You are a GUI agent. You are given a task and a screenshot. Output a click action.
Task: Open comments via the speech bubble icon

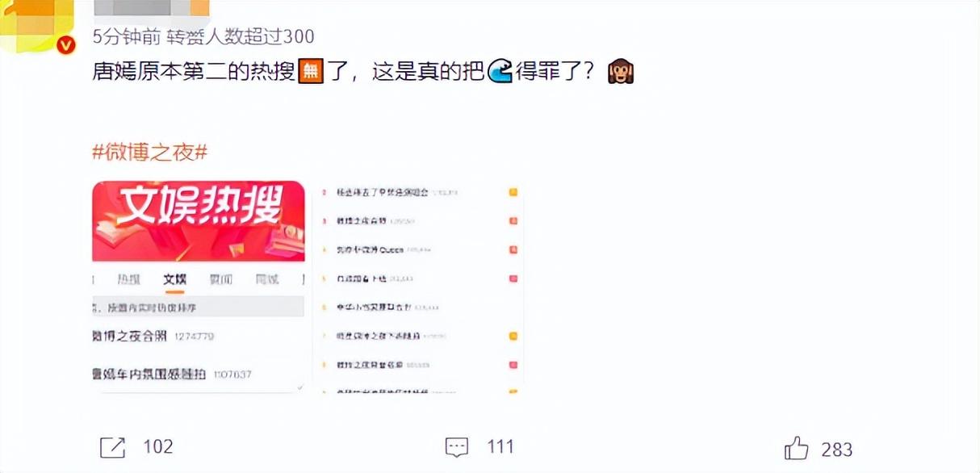pos(457,447)
